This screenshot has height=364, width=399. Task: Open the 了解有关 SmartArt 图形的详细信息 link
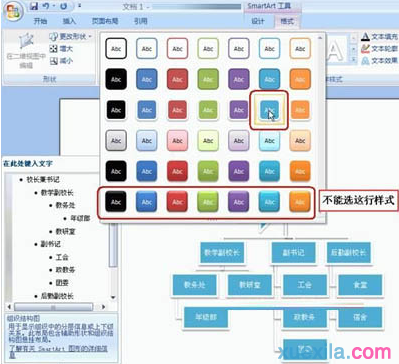click(58, 352)
